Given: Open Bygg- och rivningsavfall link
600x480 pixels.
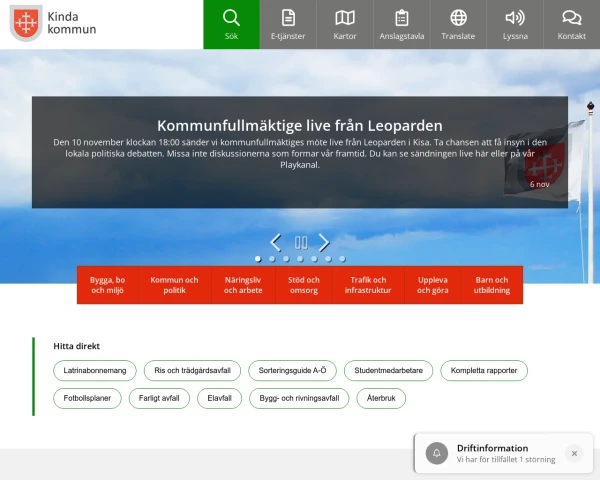Looking at the screenshot, I should point(299,398).
